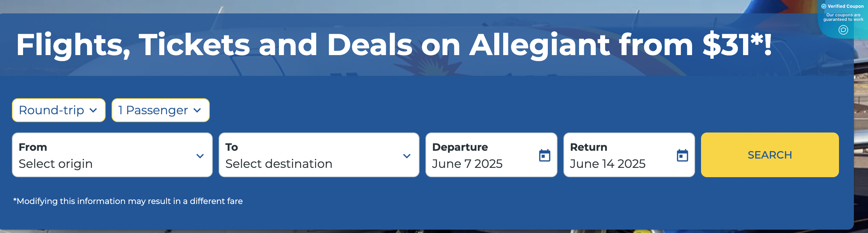The height and width of the screenshot is (233, 868).
Task: Click the Select destination input field
Action: pos(279,164)
